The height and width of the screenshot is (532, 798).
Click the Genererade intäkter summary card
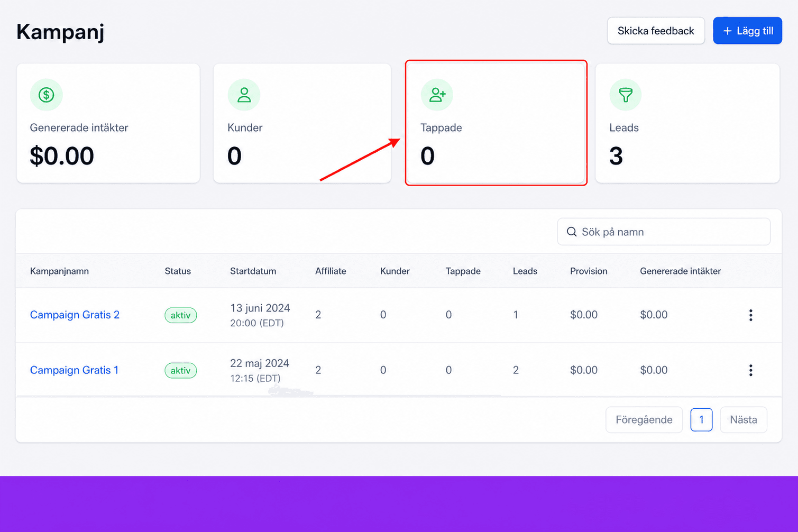[108, 123]
